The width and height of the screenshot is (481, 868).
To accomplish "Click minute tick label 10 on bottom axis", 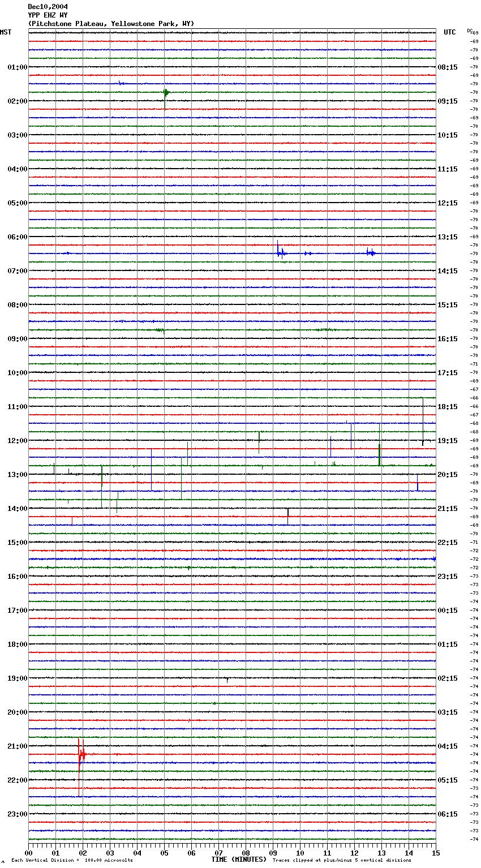I will [300, 853].
